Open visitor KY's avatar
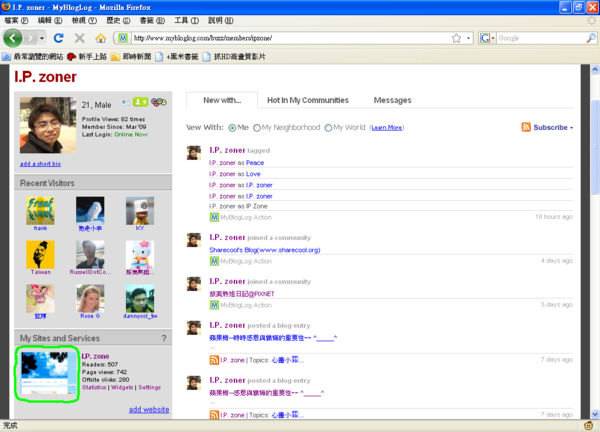The width and height of the screenshot is (600, 432). tap(140, 210)
